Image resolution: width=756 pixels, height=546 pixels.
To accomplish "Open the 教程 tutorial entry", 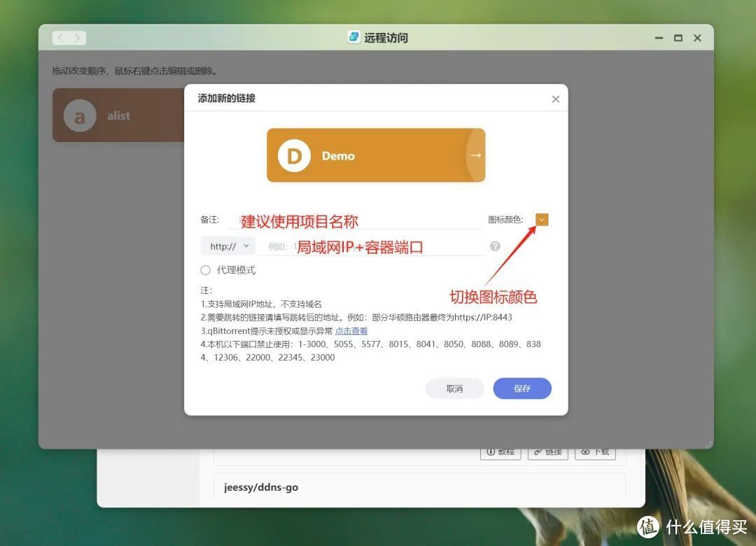I will (x=500, y=451).
